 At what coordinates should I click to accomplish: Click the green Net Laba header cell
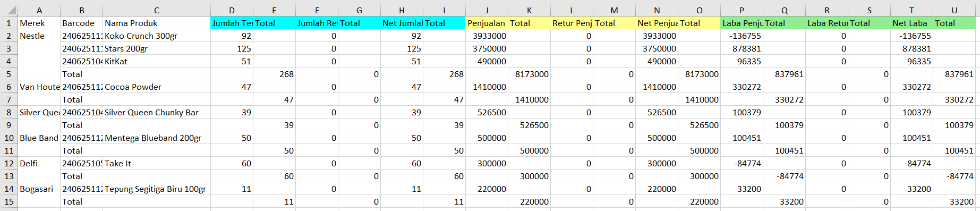pyautogui.click(x=912, y=23)
